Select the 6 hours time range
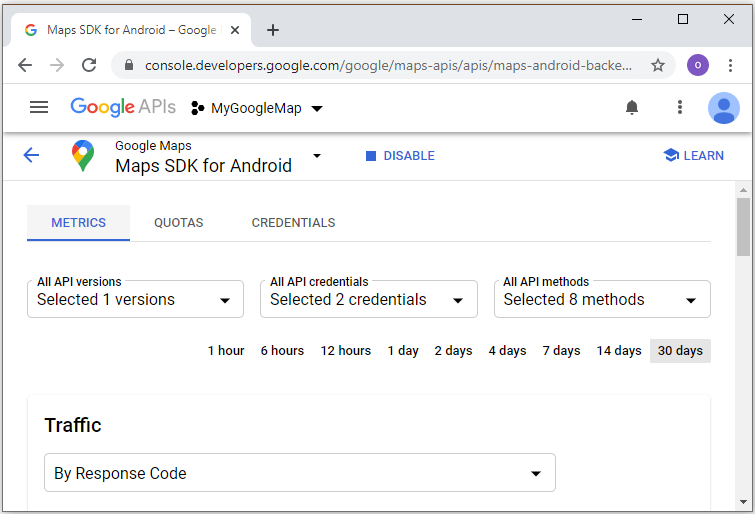 [282, 351]
